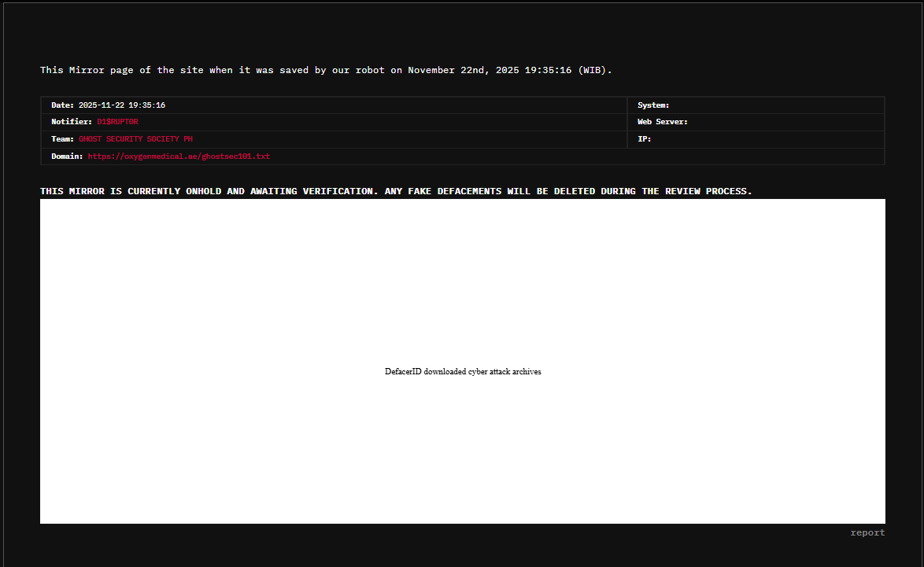
Task: Click the Notifier label
Action: coord(72,122)
